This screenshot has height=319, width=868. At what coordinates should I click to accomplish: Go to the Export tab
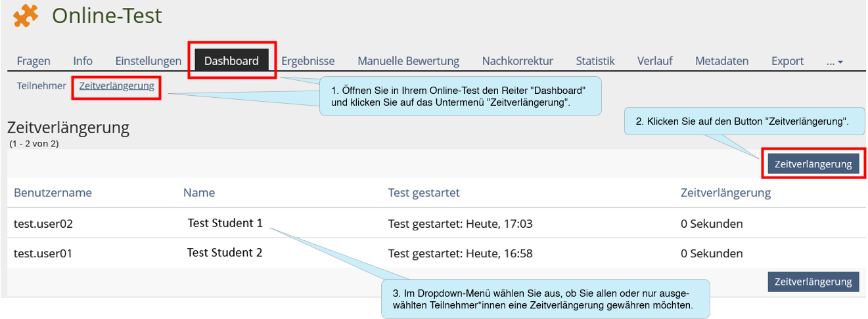pos(787,61)
